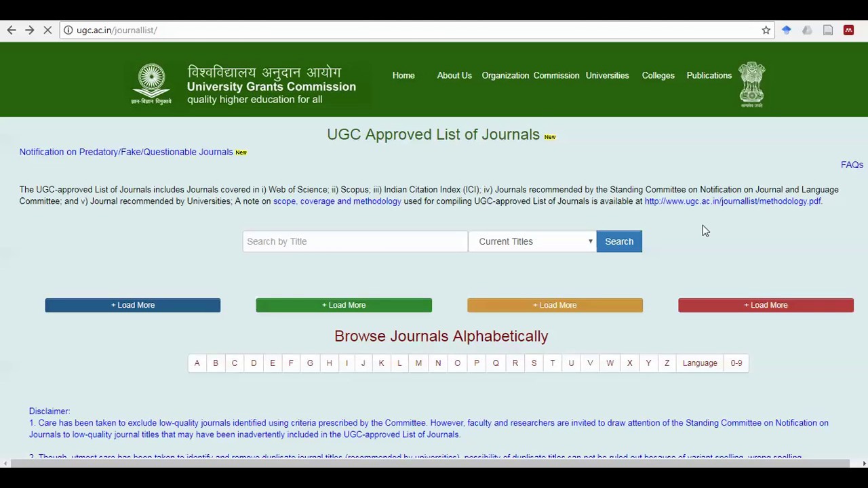The height and width of the screenshot is (488, 868).
Task: Click the horizontal scrollbar at page bottom
Action: click(430, 464)
